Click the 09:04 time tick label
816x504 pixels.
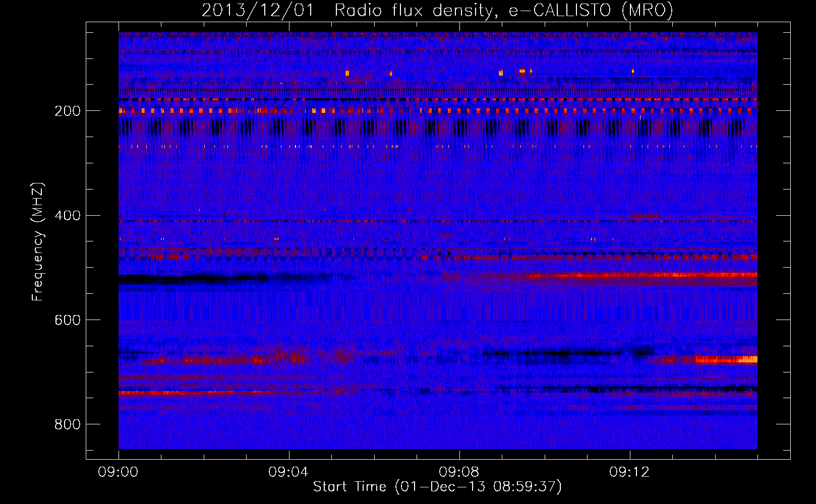point(288,472)
